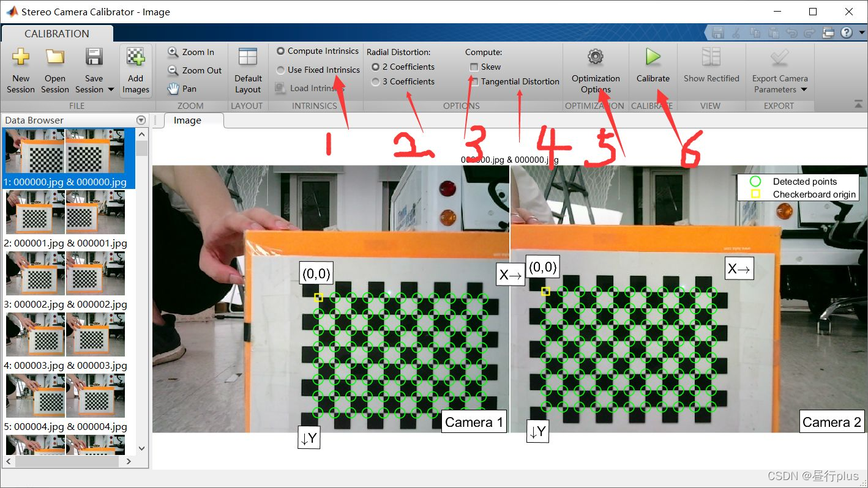
Task: Open Save Session dropdown arrow
Action: coord(111,90)
